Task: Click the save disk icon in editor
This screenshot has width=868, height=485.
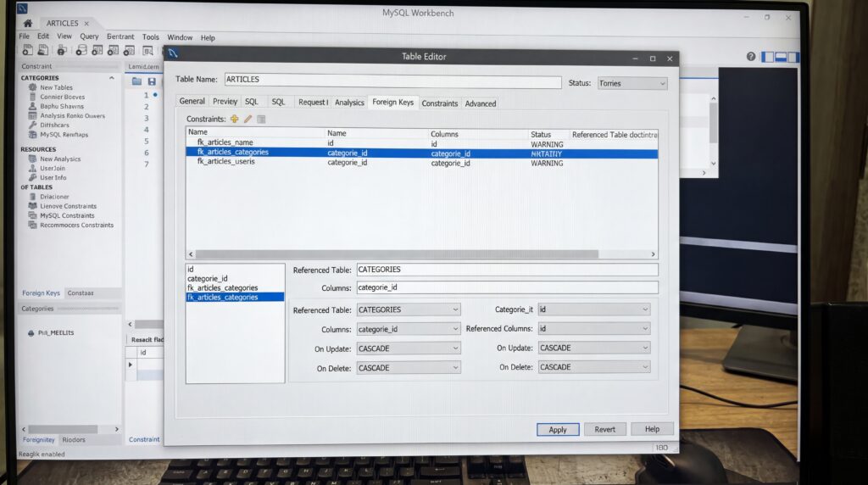Action: click(152, 81)
